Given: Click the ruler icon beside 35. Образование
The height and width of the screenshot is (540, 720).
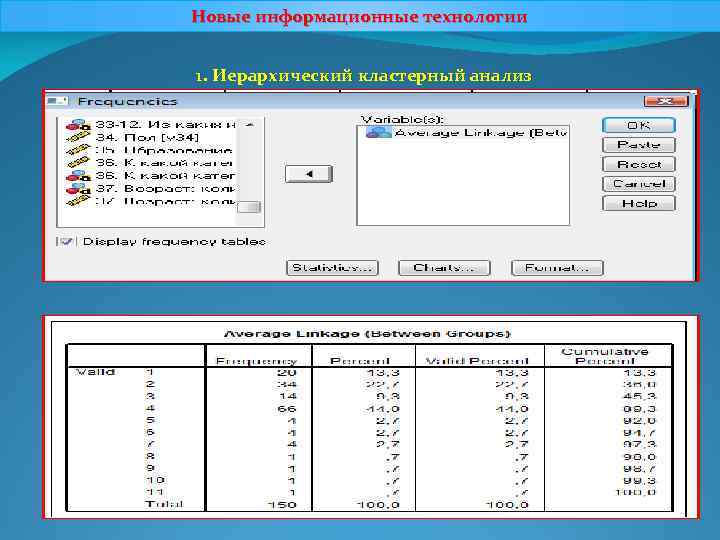Looking at the screenshot, I should tap(79, 150).
